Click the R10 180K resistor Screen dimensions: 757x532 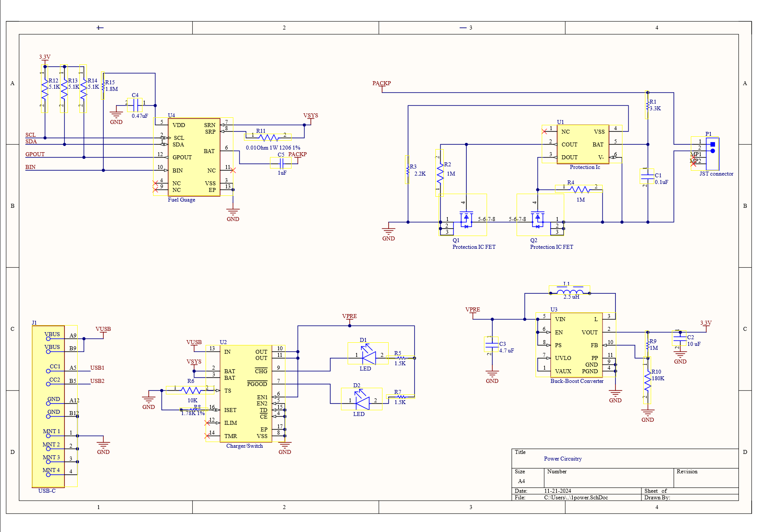pos(647,380)
